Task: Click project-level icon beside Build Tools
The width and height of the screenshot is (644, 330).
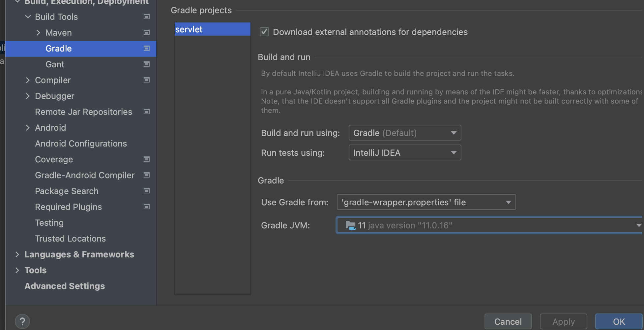Action: tap(147, 16)
